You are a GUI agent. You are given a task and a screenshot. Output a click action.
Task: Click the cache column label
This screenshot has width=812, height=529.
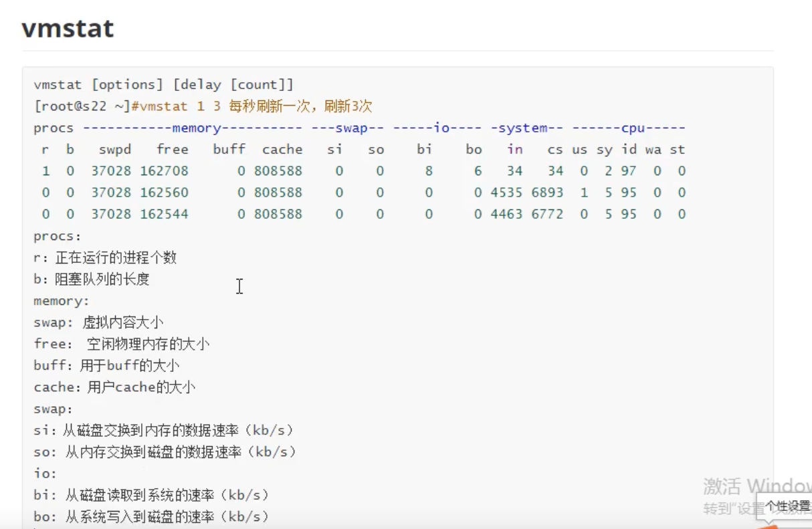[x=282, y=149]
